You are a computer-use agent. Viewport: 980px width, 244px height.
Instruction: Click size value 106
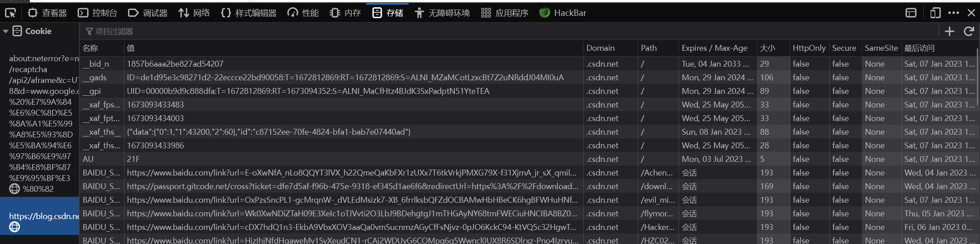point(767,78)
